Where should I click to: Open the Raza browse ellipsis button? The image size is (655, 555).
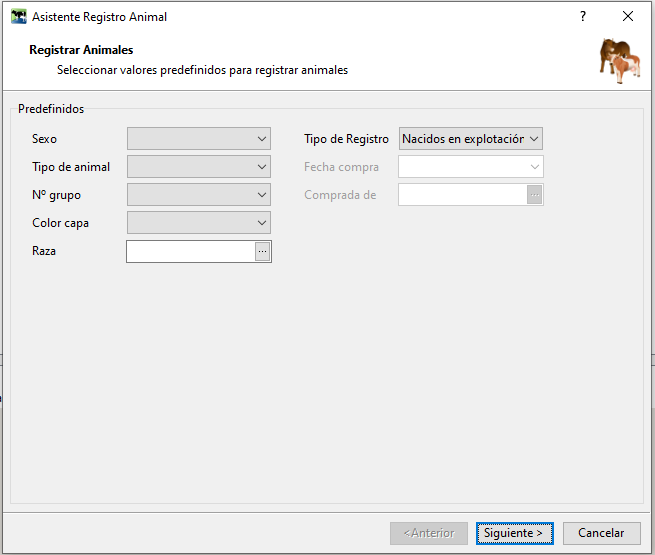tap(262, 252)
